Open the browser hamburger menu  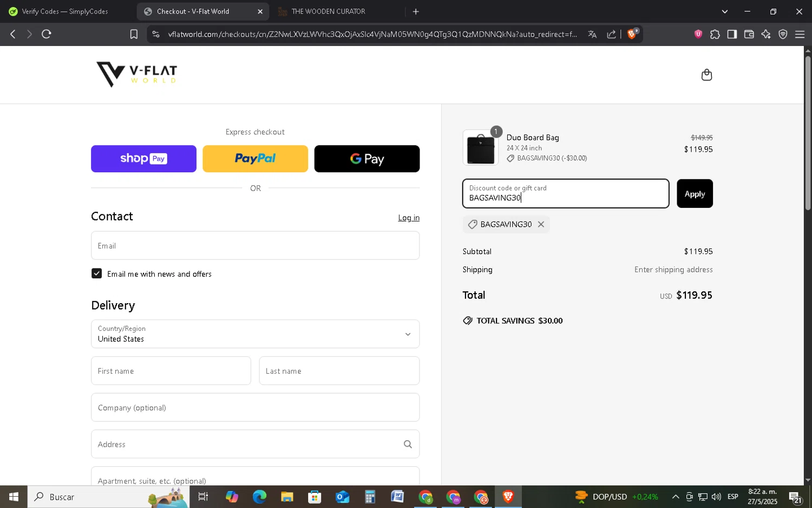pyautogui.click(x=800, y=34)
